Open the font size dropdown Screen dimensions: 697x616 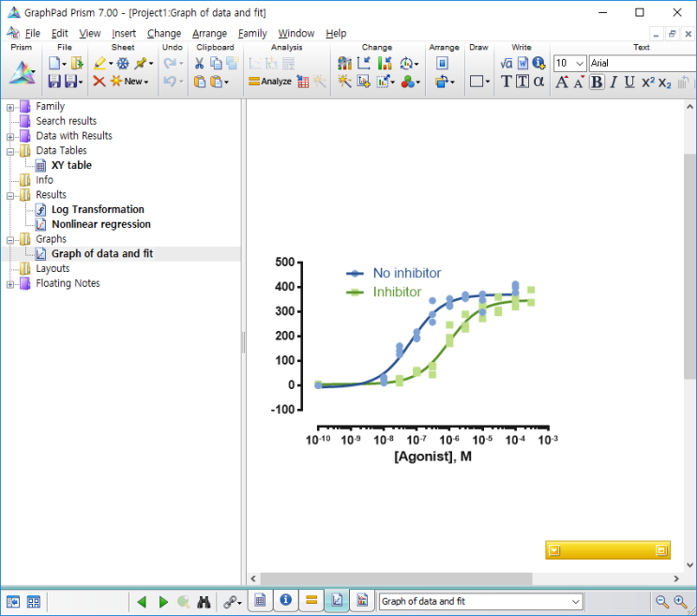point(580,63)
